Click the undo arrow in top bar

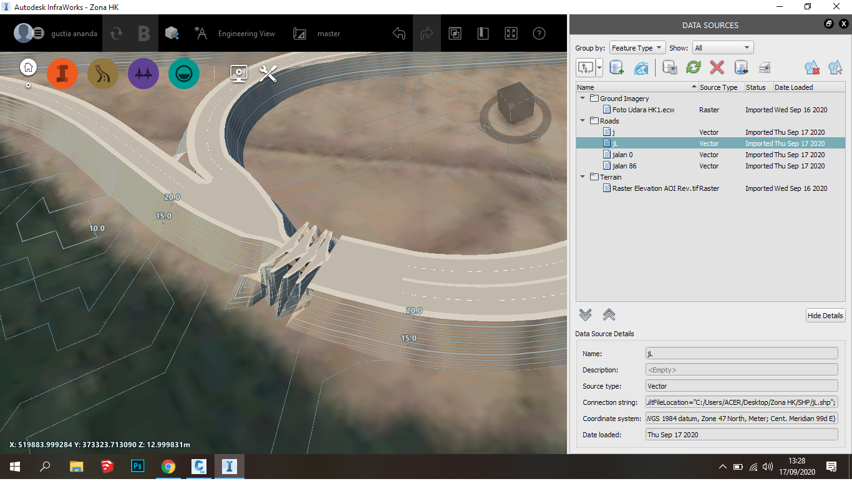pos(399,34)
